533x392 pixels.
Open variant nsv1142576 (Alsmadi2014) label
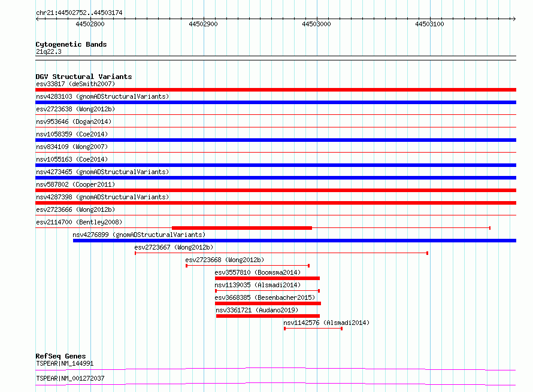(x=326, y=323)
